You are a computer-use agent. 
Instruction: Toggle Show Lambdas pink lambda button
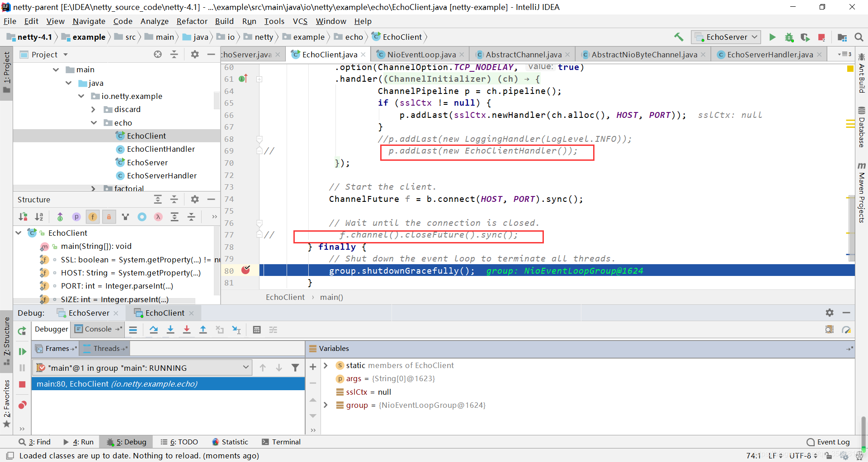[x=158, y=217]
